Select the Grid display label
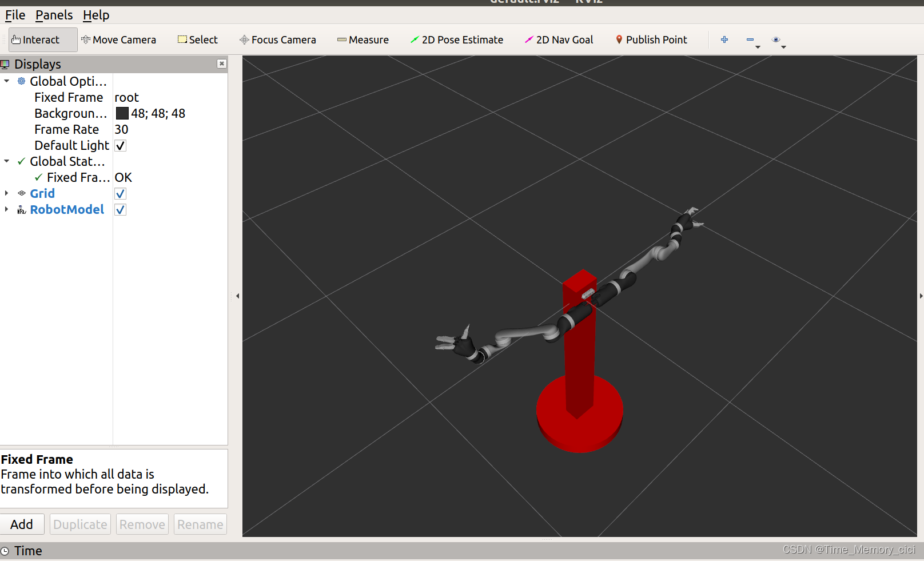Viewport: 924px width, 561px height. [42, 193]
